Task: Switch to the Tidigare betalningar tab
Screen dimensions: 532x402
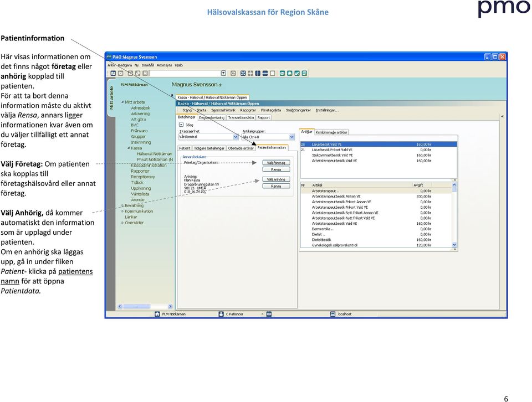Action: click(x=209, y=148)
